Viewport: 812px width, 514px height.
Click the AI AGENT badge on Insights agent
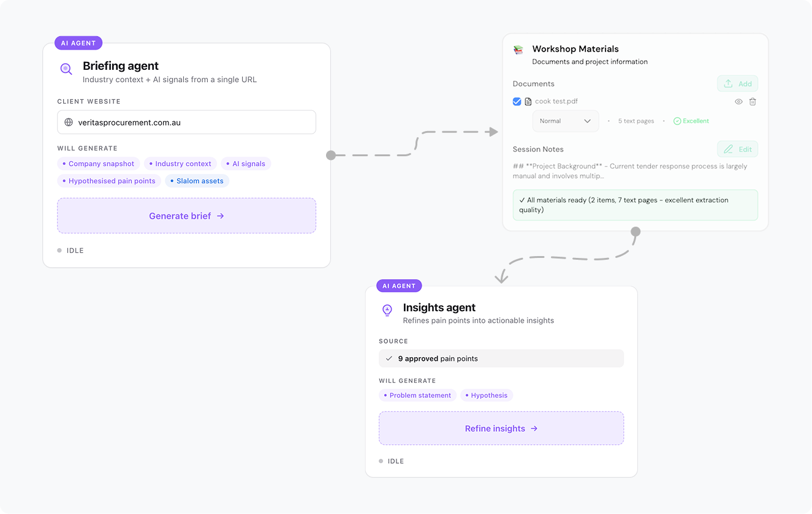(399, 286)
